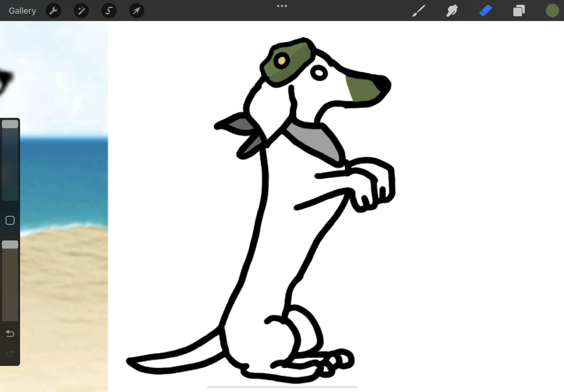
Task: Open the Adjustments magic wand menu
Action: 81,11
